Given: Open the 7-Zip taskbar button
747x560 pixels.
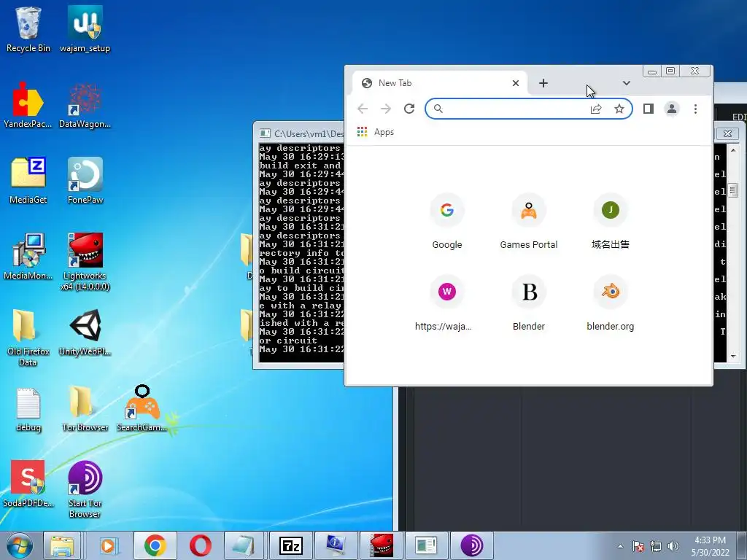Looking at the screenshot, I should (290, 545).
